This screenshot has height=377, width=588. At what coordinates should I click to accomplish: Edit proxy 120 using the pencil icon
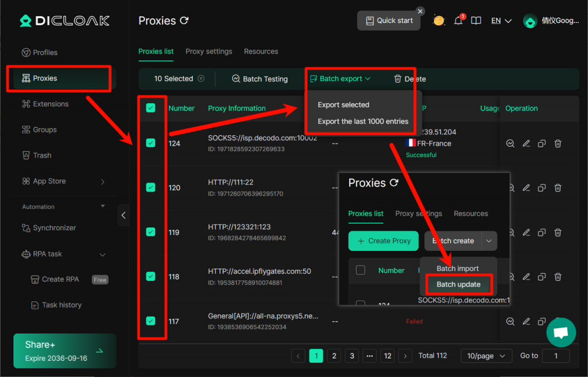pos(526,188)
